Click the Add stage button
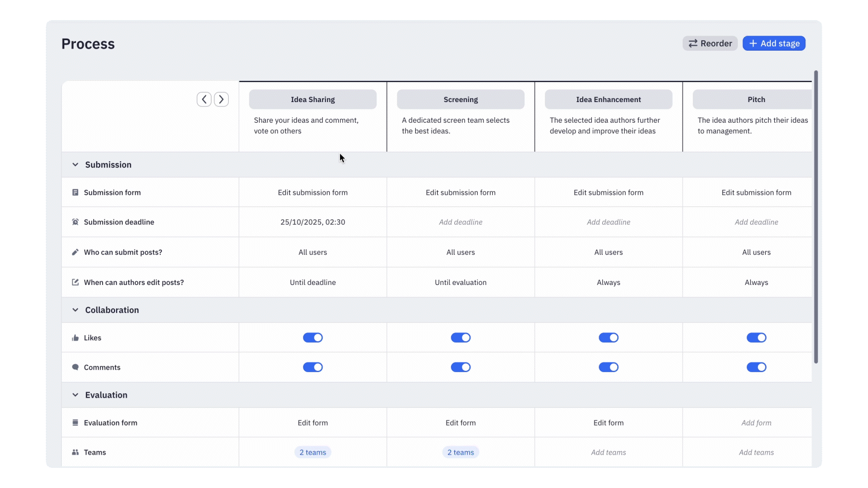The image size is (868, 488). 774,43
